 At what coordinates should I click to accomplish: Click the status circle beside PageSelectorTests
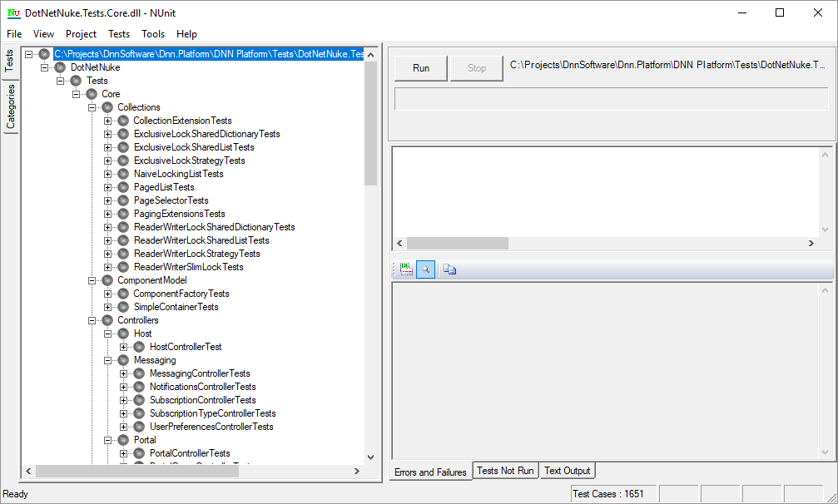click(x=123, y=200)
